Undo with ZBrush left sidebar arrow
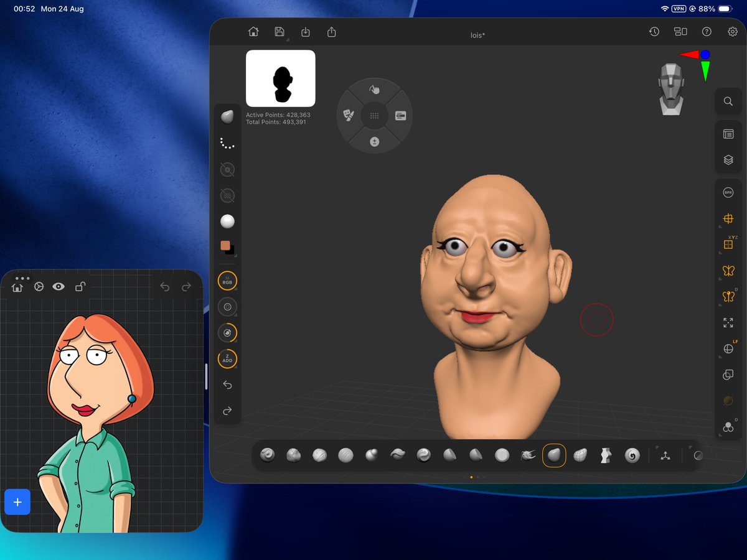This screenshot has width=747, height=560. tap(227, 385)
